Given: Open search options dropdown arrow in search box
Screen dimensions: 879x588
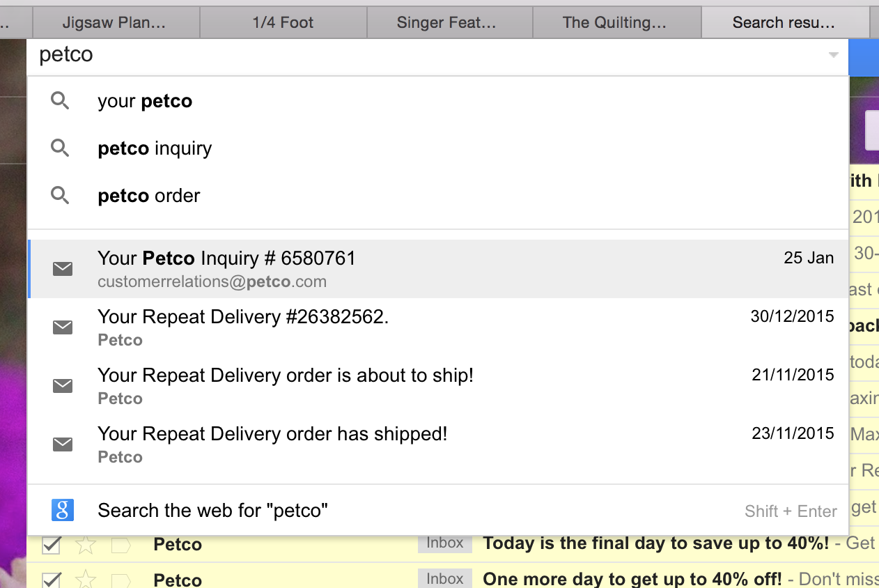Looking at the screenshot, I should click(833, 55).
